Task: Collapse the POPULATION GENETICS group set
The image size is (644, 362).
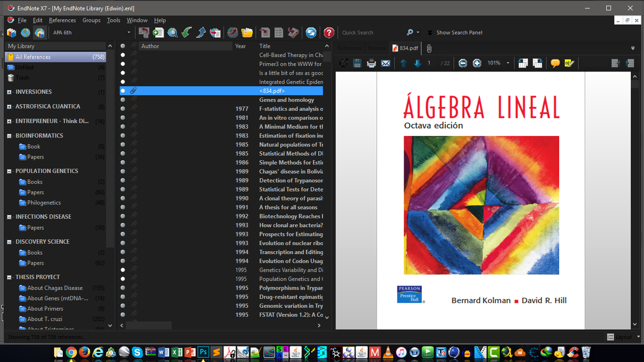Action: 9,171
